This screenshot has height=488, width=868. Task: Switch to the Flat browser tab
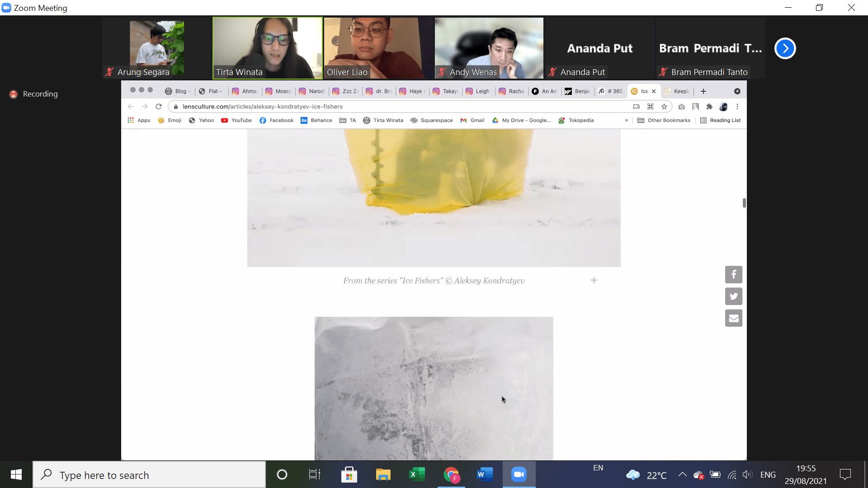pos(212,91)
